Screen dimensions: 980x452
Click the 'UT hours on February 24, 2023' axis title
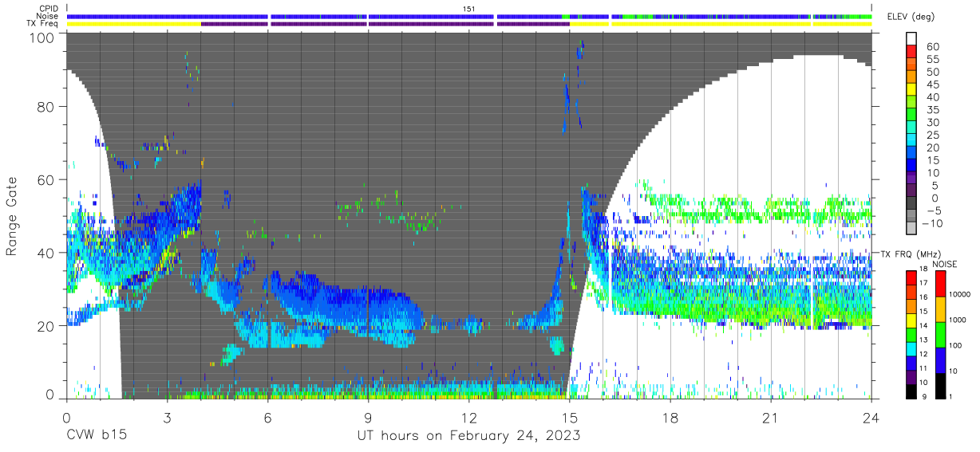click(468, 435)
